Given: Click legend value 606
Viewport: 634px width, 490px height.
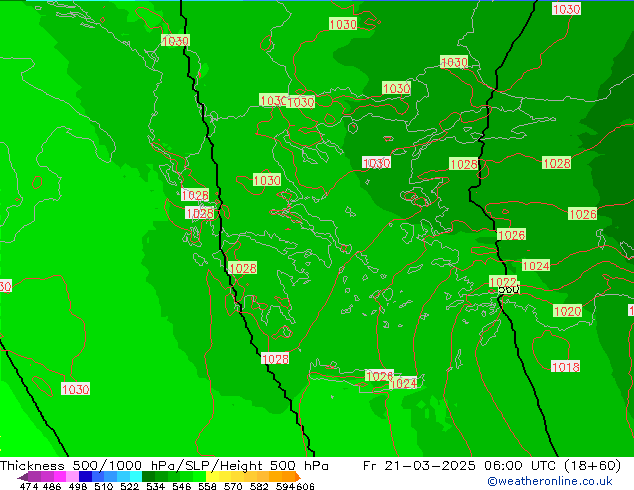Looking at the screenshot, I should tap(305, 486).
